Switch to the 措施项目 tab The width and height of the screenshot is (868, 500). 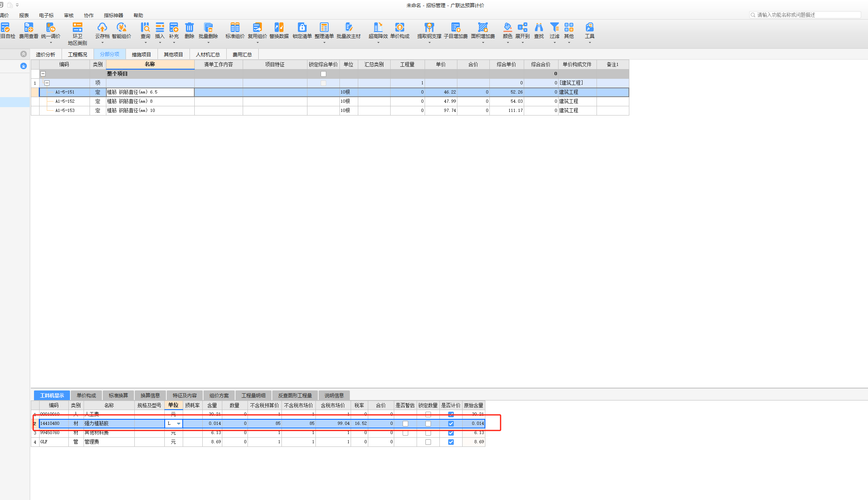(x=142, y=54)
